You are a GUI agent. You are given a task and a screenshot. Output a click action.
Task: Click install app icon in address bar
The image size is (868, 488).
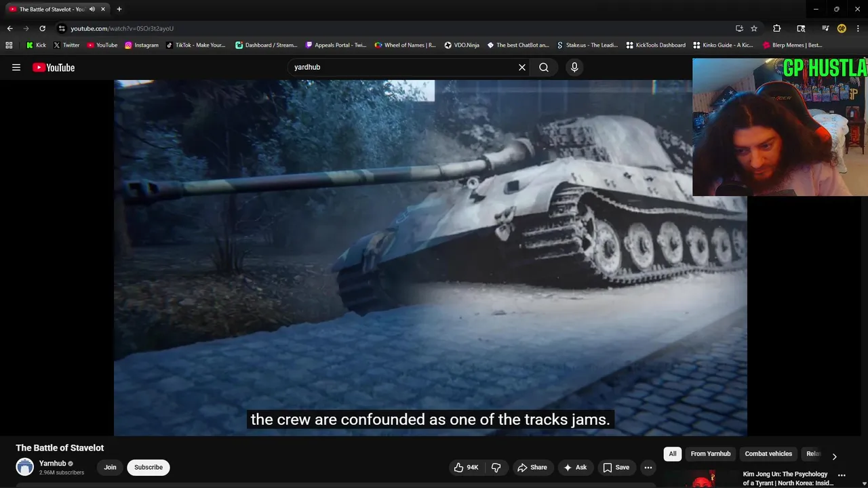(739, 28)
